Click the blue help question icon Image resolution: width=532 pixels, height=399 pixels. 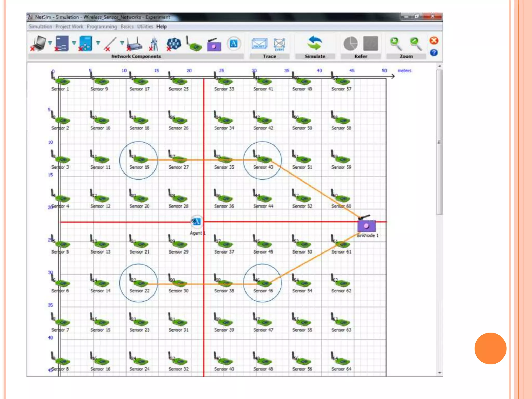(434, 53)
